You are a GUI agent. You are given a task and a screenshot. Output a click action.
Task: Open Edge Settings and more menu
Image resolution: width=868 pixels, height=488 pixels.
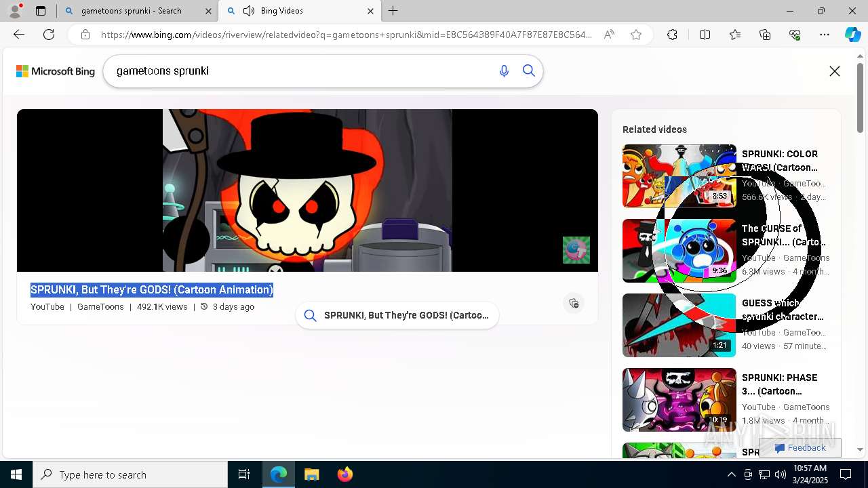825,35
